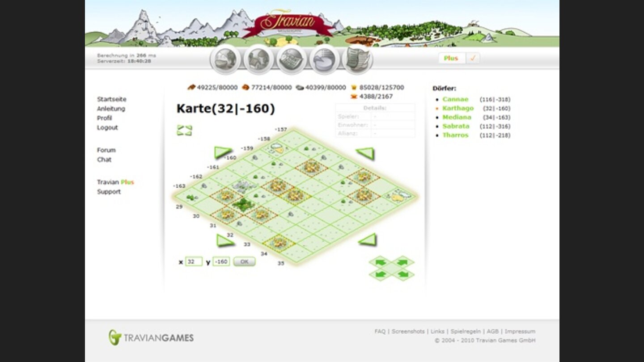The height and width of the screenshot is (362, 644).
Task: Click the Plus button in the top bar
Action: (451, 58)
